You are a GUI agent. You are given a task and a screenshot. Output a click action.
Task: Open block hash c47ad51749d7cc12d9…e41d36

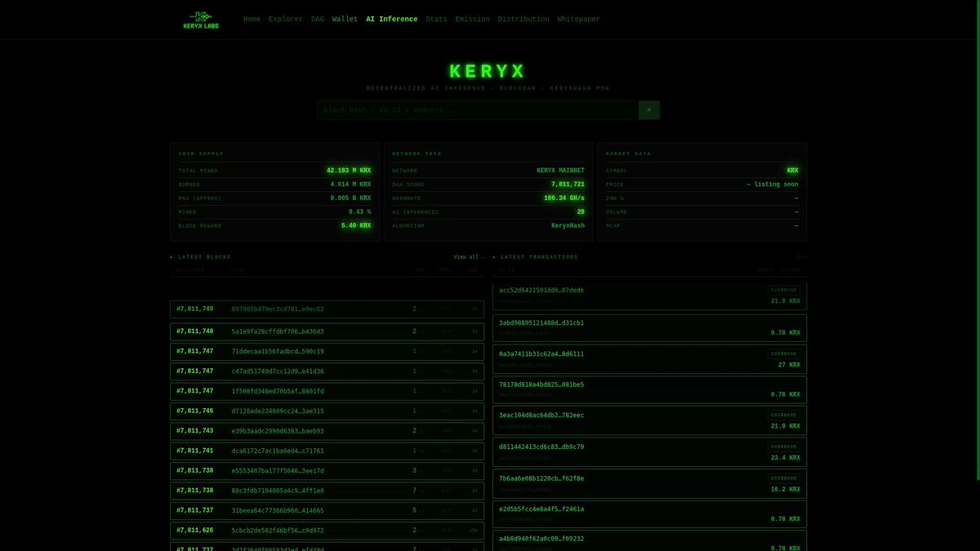(x=278, y=371)
